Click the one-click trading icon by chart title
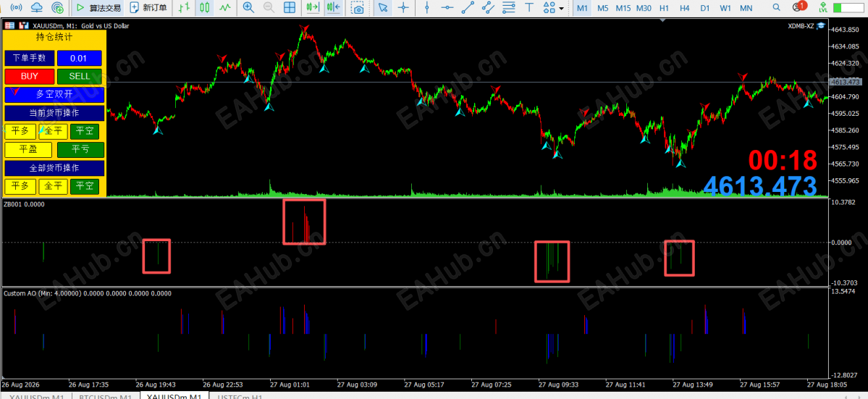Screen dimensions: 868x399 (8, 25)
